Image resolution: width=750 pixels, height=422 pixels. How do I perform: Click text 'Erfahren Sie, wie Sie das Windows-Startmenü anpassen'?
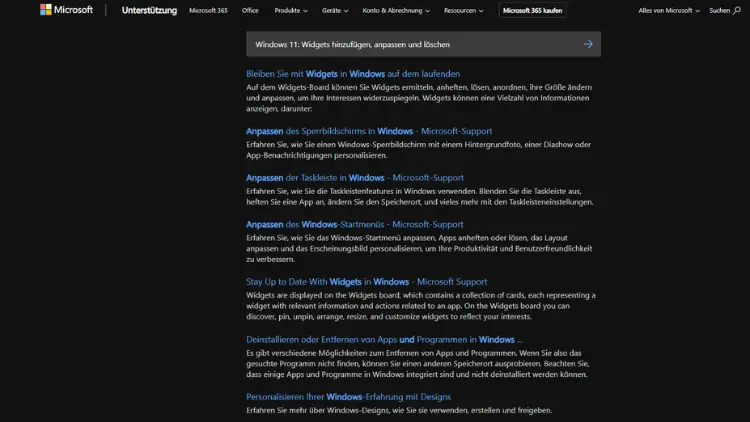click(419, 248)
